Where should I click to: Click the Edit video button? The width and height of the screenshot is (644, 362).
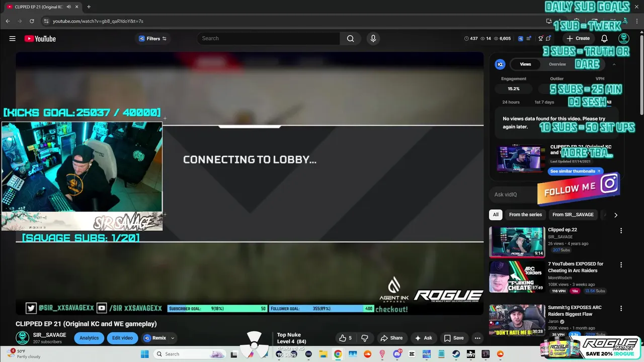click(x=122, y=338)
